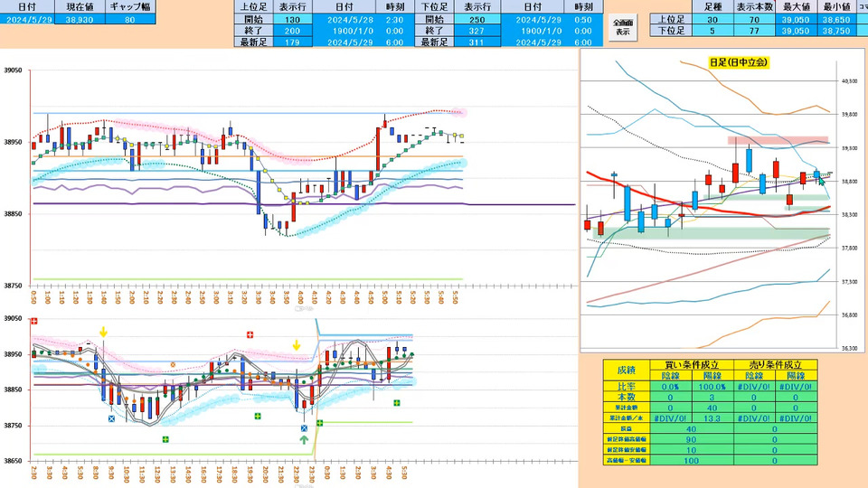The height and width of the screenshot is (488, 868).
Task: Select the 時刻 cell 0:50
Action: pyautogui.click(x=583, y=19)
